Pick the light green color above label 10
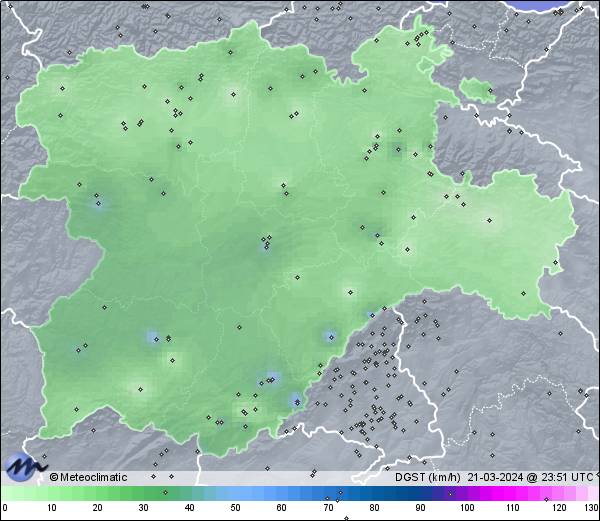 point(52,493)
